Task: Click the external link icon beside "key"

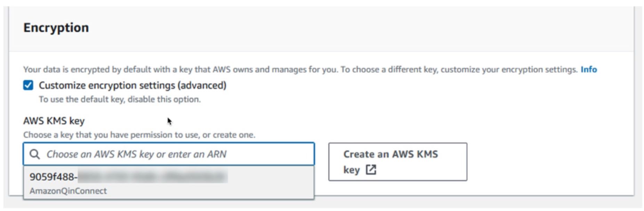Action: tap(371, 170)
